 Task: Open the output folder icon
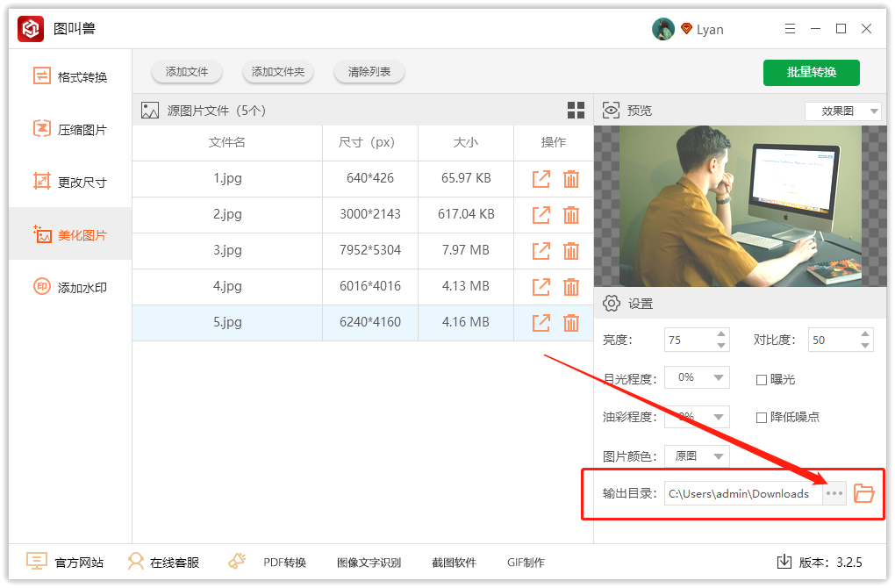(x=863, y=493)
